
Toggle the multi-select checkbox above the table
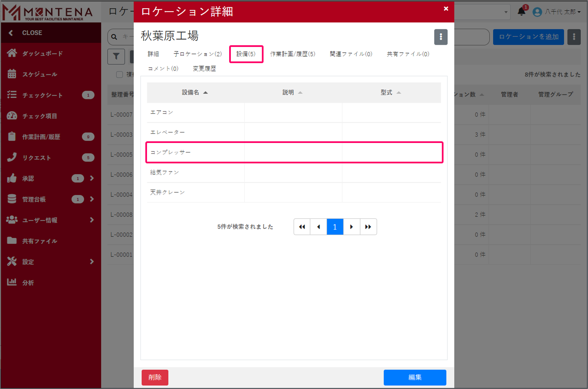click(x=119, y=74)
